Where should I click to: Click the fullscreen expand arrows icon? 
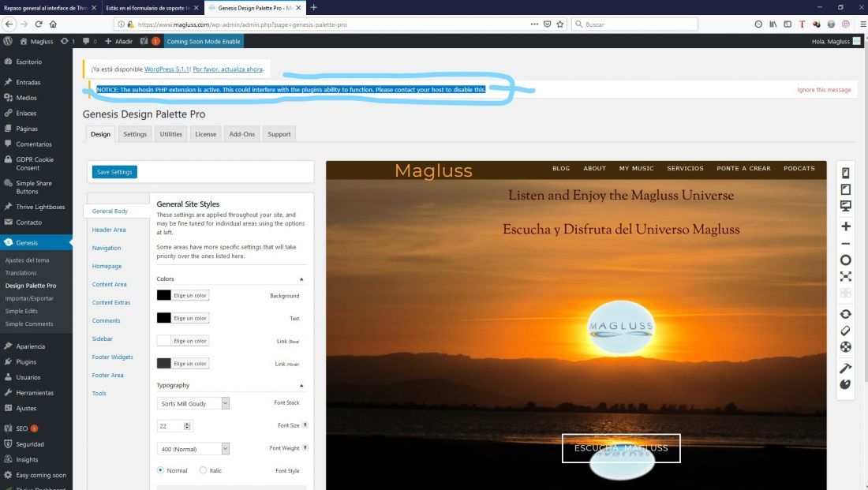pyautogui.click(x=845, y=276)
